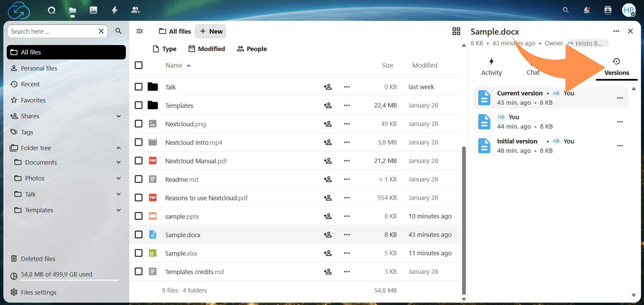This screenshot has height=305, width=644.
Task: Switch to the Activity tab for Sample.docx
Action: [491, 66]
